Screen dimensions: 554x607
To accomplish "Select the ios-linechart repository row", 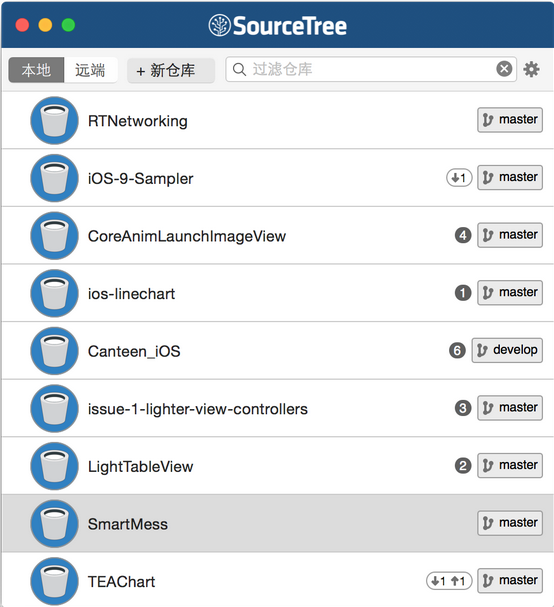I will pos(277,293).
